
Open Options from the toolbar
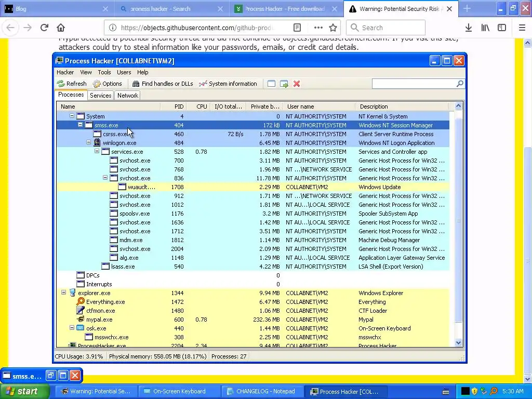(107, 84)
